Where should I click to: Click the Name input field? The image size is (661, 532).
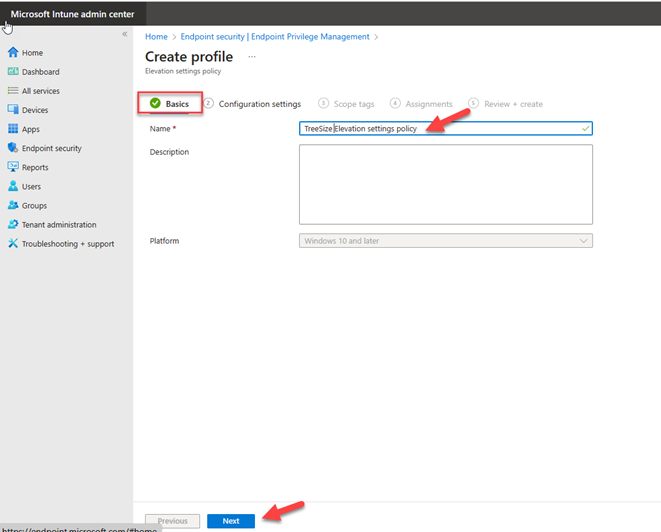[x=446, y=129]
